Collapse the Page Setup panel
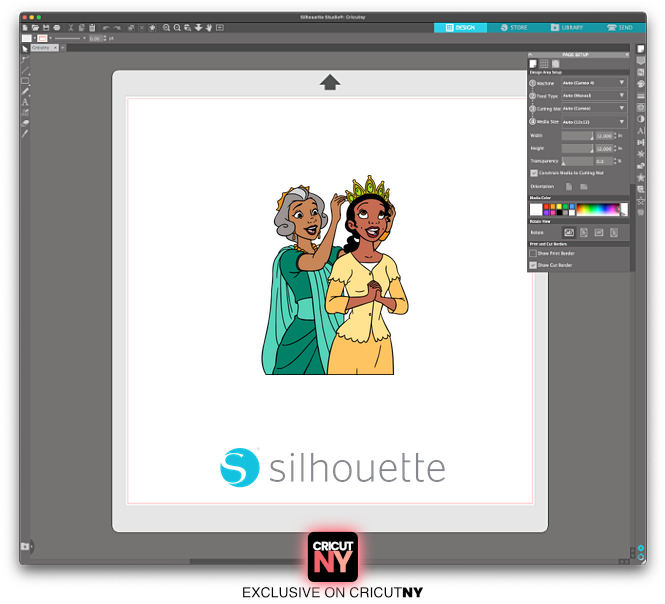 click(x=530, y=54)
